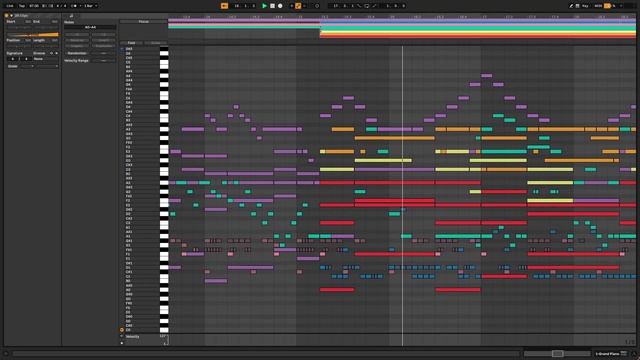Expand the Velocity lane triangle
This screenshot has height=360, width=640.
(122, 336)
